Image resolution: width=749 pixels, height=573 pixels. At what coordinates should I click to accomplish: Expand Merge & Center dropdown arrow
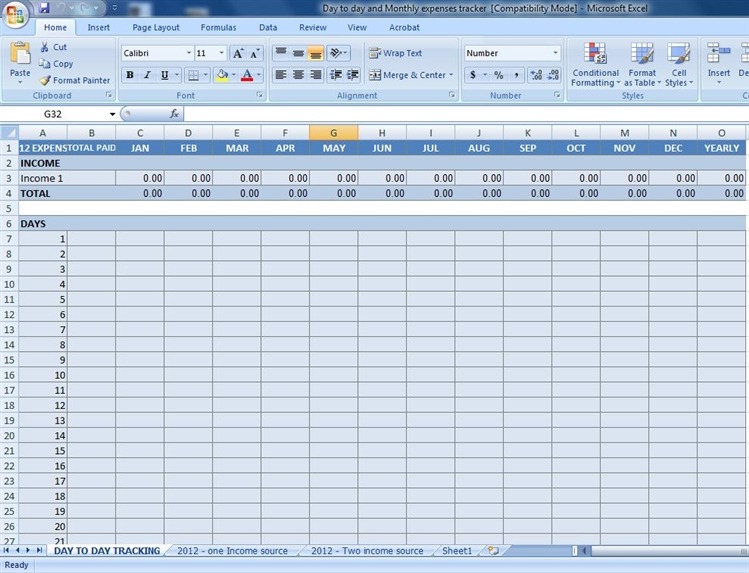pos(451,75)
